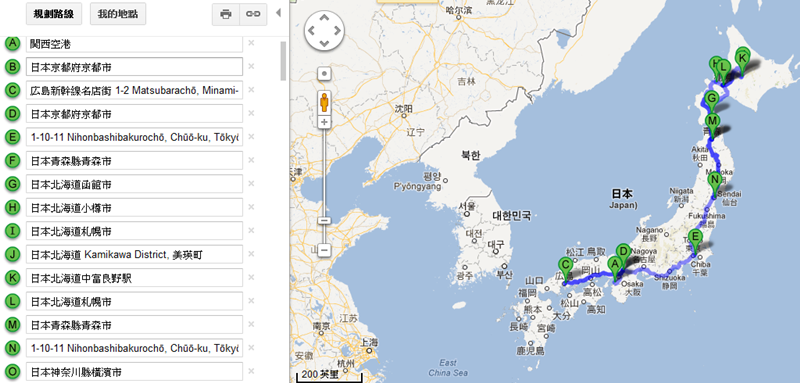Screen dimensions: 800x383
Task: Click the link share icon
Action: [x=254, y=14]
